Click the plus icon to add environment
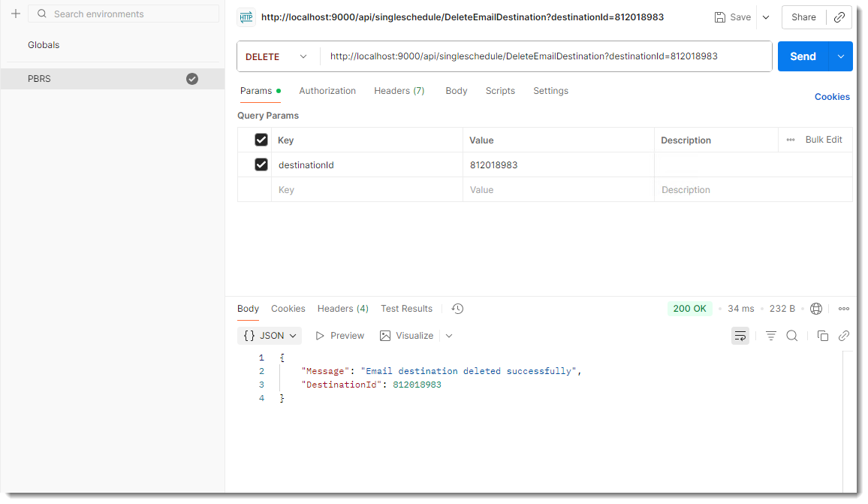This screenshot has height=504, width=868. (15, 14)
